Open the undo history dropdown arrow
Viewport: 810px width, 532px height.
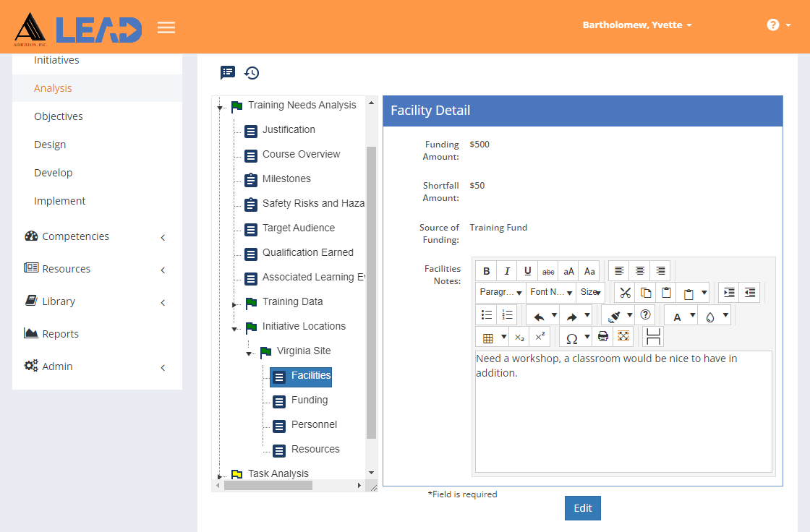click(x=554, y=315)
